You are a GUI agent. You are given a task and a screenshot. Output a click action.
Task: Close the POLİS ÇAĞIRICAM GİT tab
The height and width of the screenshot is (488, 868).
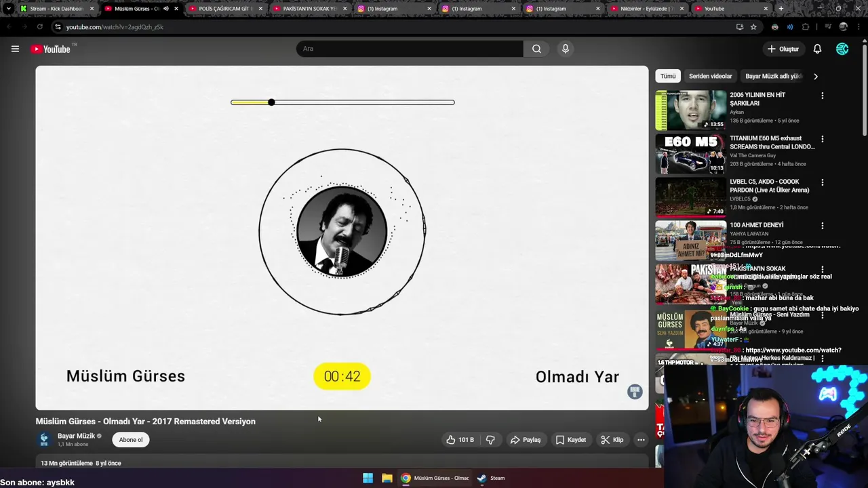point(260,9)
